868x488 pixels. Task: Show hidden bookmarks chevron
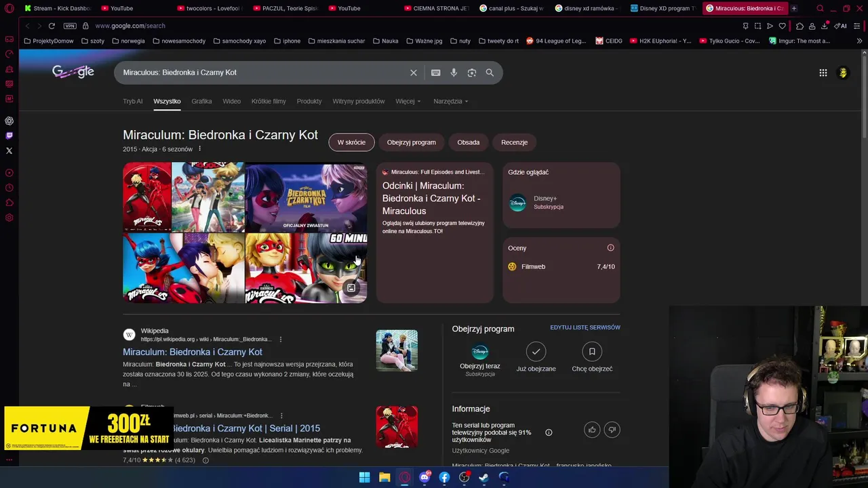point(859,41)
